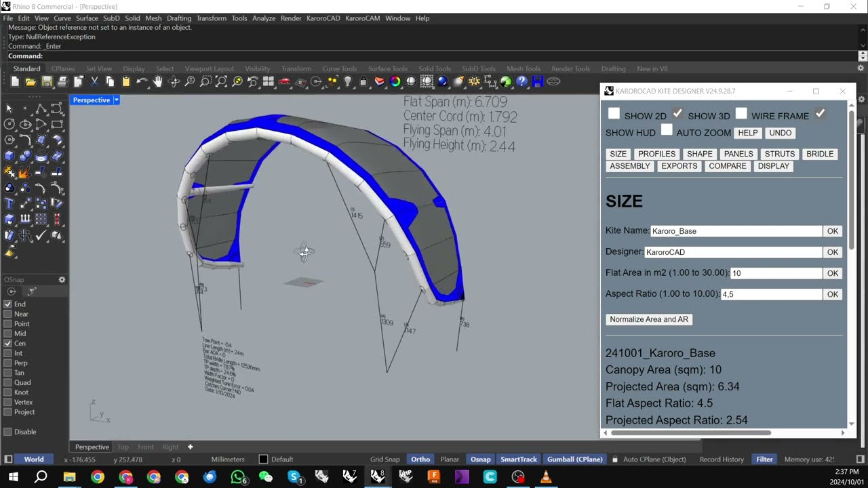The image size is (868, 488).
Task: Click the padlock Lock objects icon
Action: click(363, 82)
